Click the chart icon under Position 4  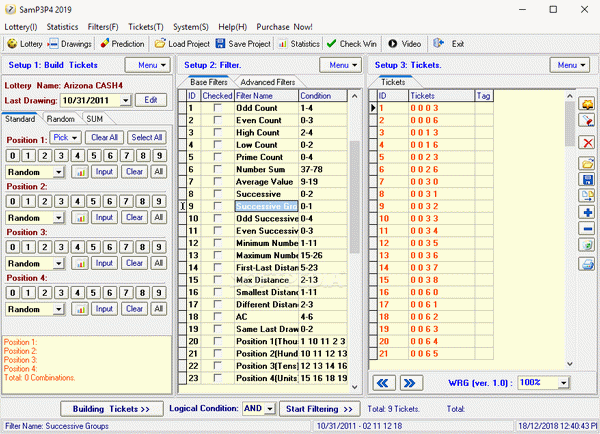[80, 309]
